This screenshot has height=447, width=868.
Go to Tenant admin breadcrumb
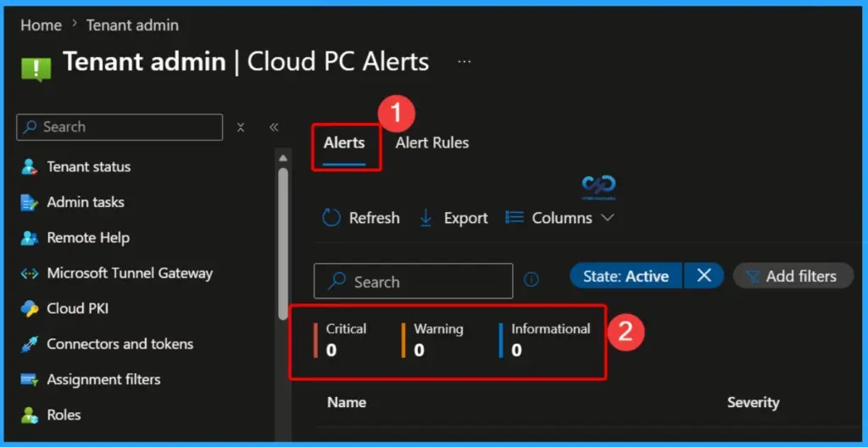point(132,25)
